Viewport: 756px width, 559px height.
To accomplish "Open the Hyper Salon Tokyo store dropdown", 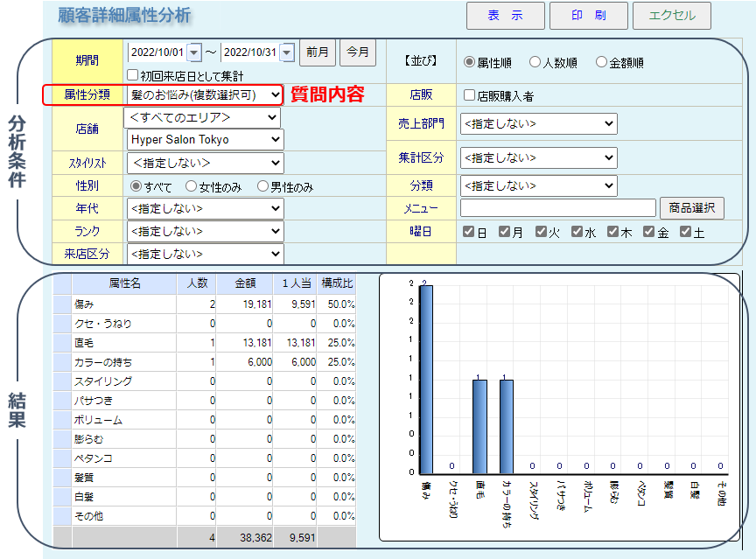I will 205,139.
